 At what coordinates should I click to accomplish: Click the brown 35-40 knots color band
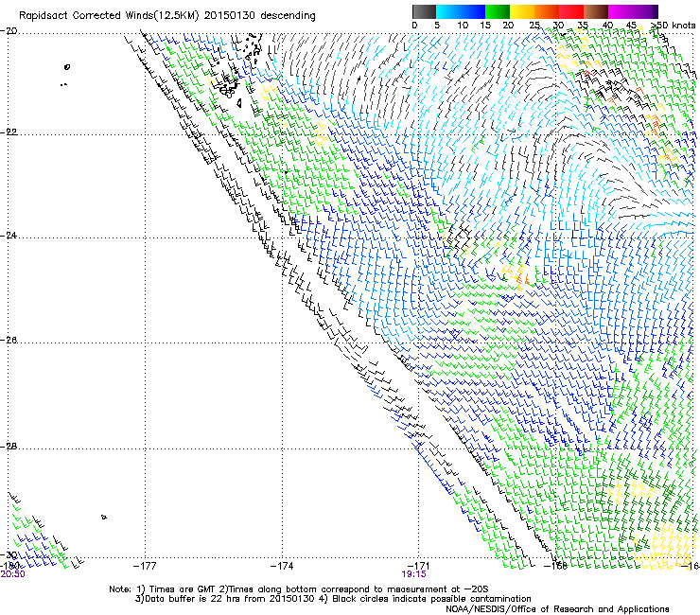coord(596,11)
